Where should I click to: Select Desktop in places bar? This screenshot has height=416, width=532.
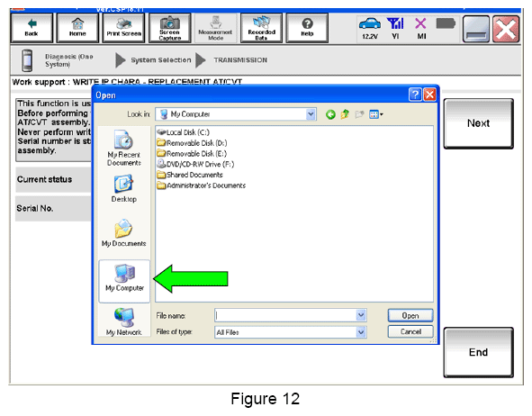click(124, 189)
